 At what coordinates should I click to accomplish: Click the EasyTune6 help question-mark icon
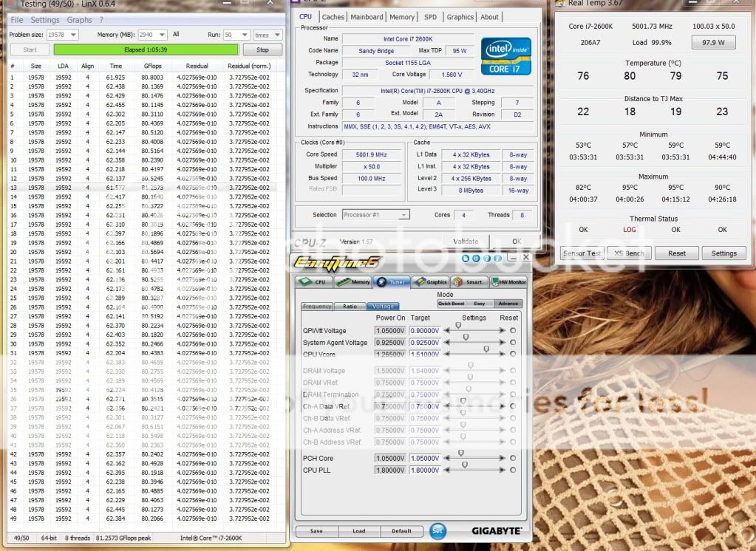click(488, 258)
